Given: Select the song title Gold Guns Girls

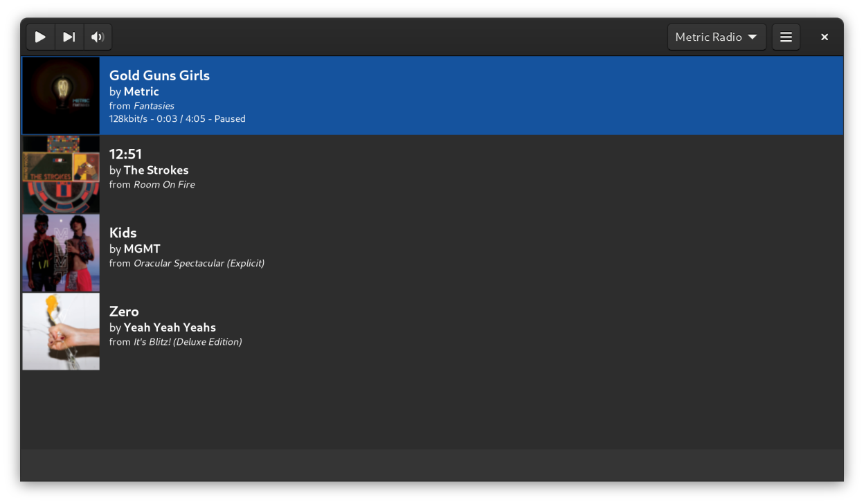Looking at the screenshot, I should tap(159, 75).
